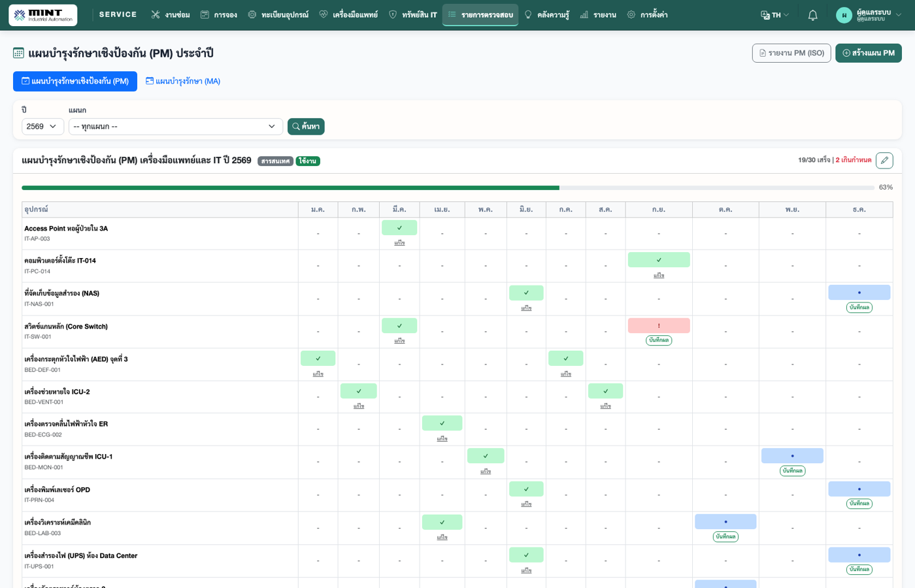Switch to the แผนบำรุงรักษา (MA) tab
Viewport: 915px width, 588px height.
pyautogui.click(x=183, y=81)
